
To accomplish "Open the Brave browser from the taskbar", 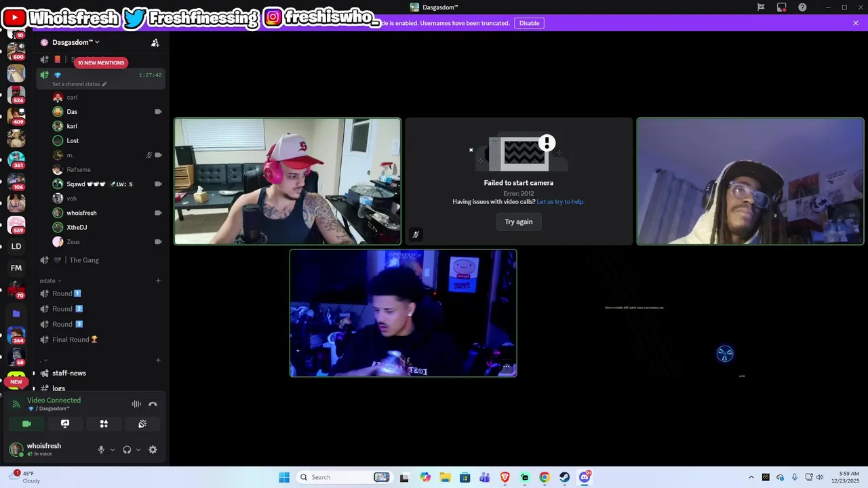I will coord(505,477).
